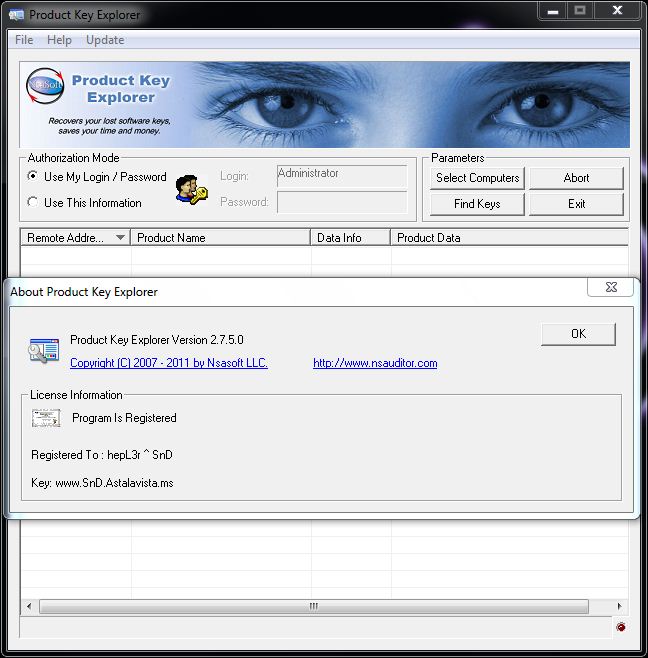Click the Find Keys button
The height and width of the screenshot is (658, 648).
point(478,204)
